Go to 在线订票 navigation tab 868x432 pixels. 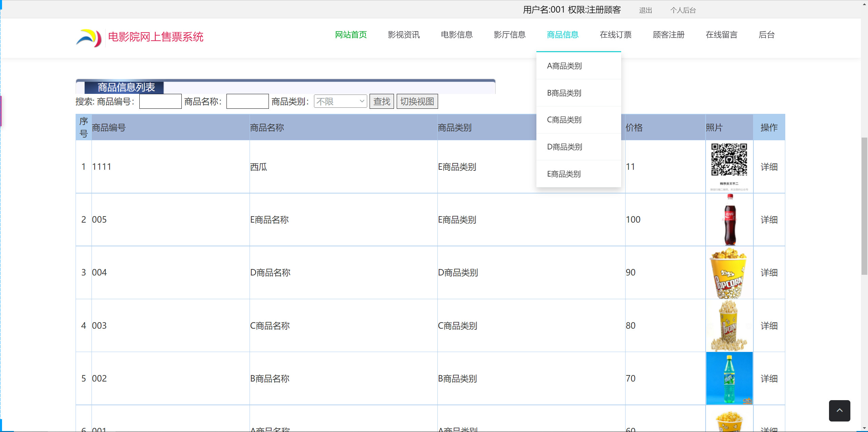615,35
